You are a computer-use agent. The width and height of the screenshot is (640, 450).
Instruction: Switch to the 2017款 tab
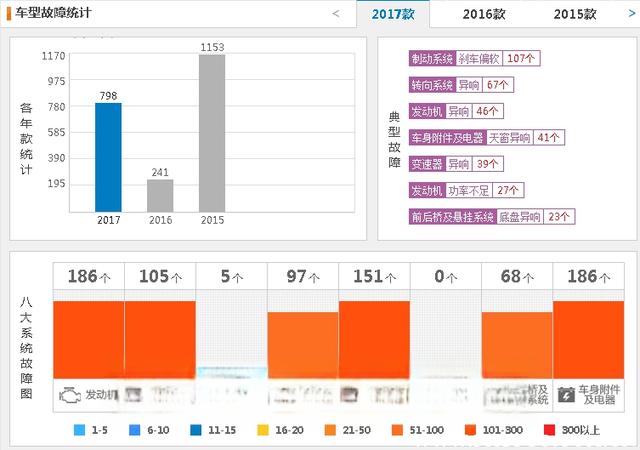coord(393,14)
